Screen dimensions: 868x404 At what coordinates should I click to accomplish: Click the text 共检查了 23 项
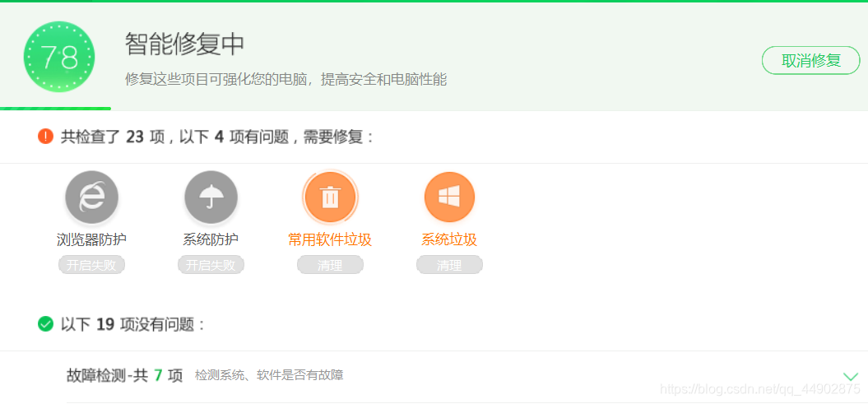[x=113, y=137]
